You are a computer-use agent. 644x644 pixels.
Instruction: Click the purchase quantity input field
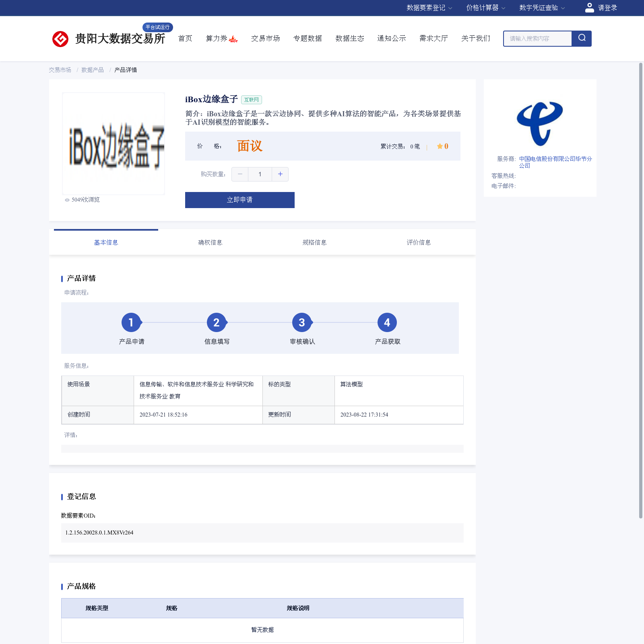pos(260,174)
